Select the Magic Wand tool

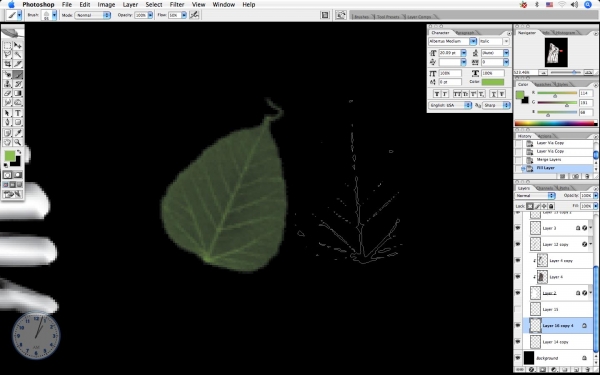(18, 55)
